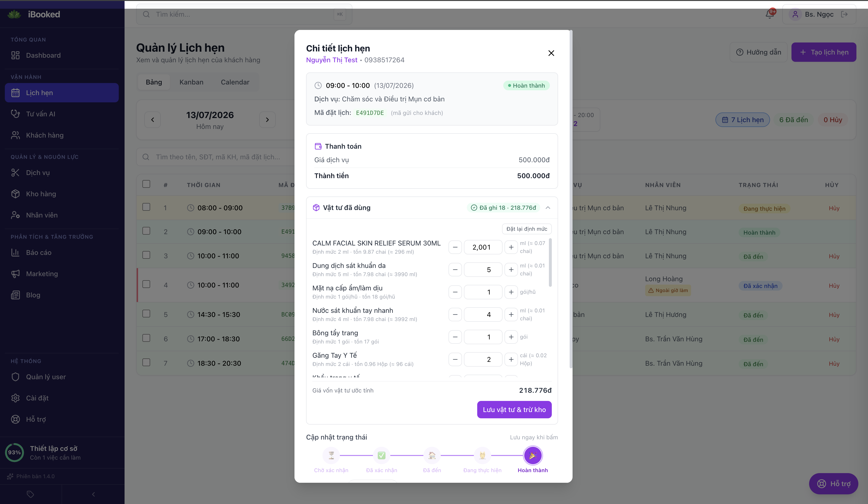868x504 pixels.
Task: Increase CALM FACIAL SKIN RELIEF SERUM quantity
Action: click(x=511, y=247)
